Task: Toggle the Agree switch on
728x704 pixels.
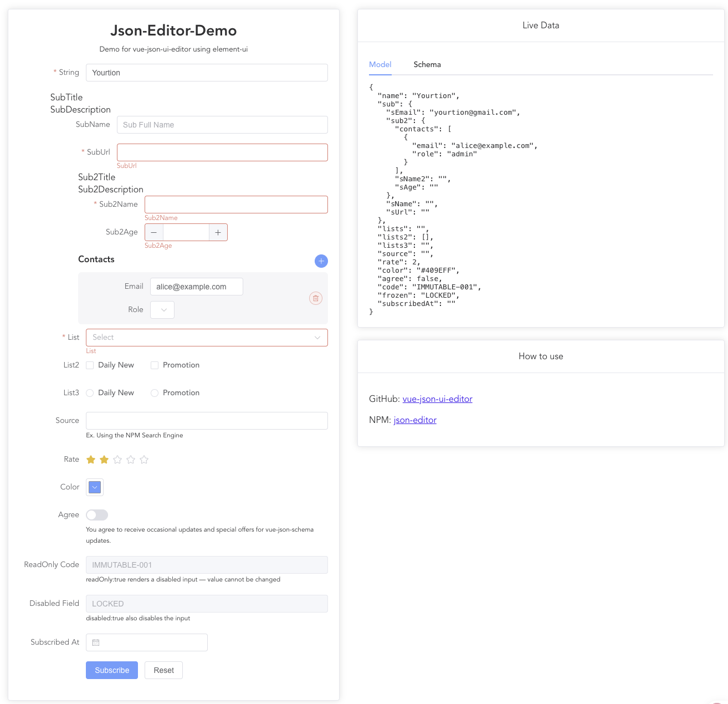Action: [97, 515]
